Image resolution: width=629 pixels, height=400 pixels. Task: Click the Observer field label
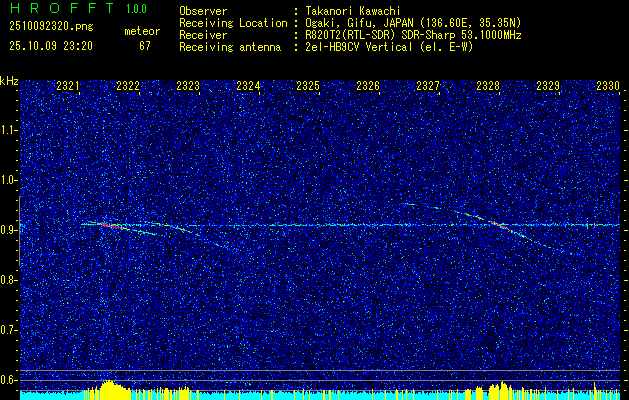[x=203, y=11]
